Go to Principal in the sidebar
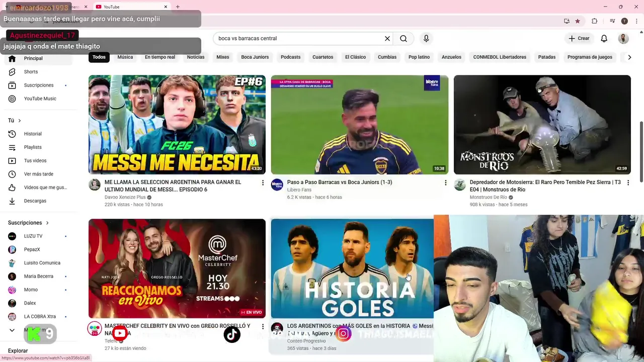This screenshot has height=362, width=644. [x=38, y=58]
